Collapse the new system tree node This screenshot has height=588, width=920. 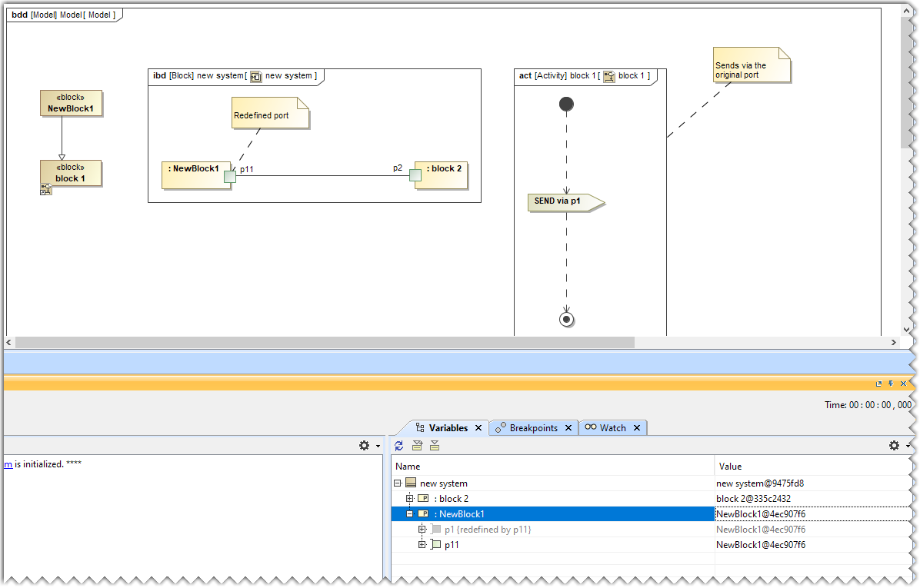(398, 483)
